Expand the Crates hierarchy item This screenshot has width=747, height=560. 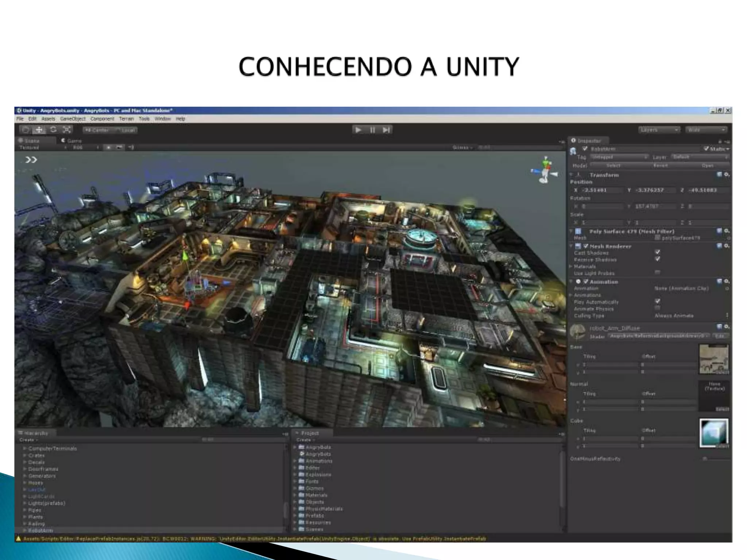pyautogui.click(x=25, y=455)
